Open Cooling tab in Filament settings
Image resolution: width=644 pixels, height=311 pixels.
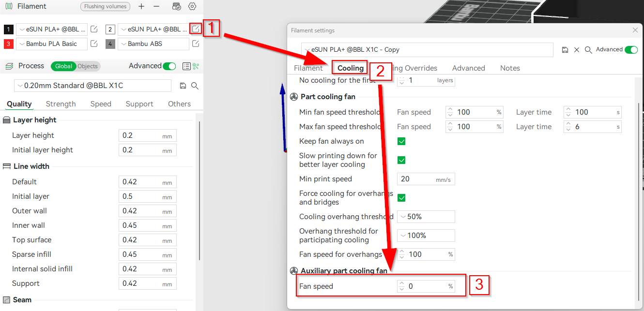[x=351, y=68]
